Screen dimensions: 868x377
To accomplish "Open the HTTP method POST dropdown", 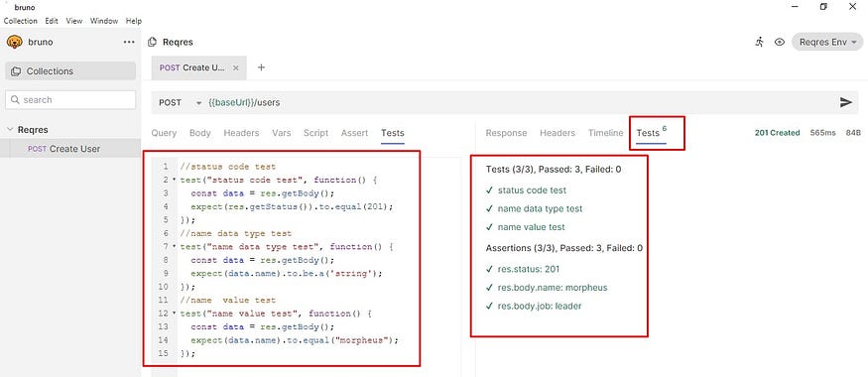I will coord(181,103).
